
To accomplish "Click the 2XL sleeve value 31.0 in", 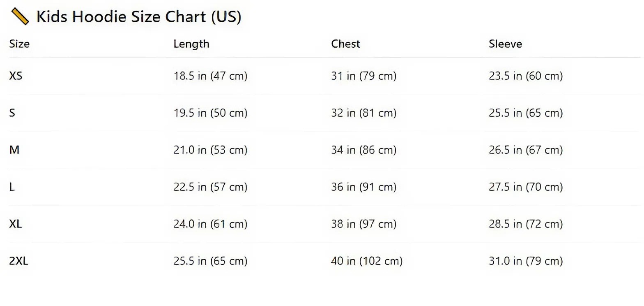I will click(x=525, y=261).
